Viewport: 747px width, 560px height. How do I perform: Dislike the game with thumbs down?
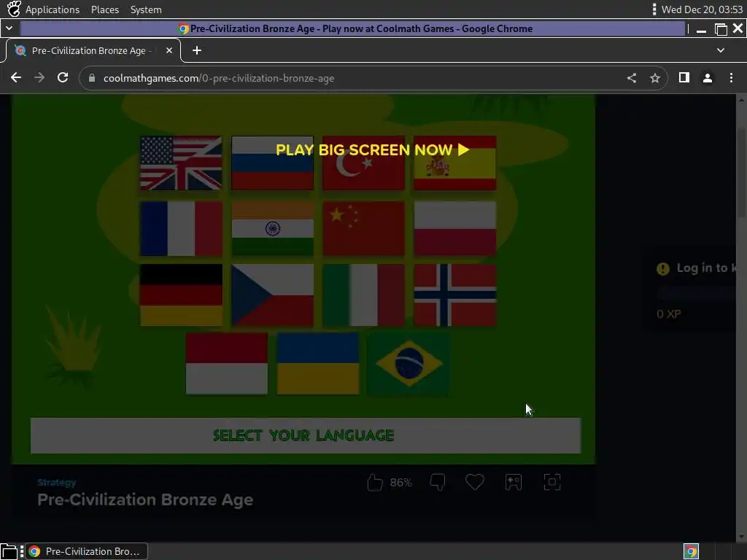tap(438, 483)
